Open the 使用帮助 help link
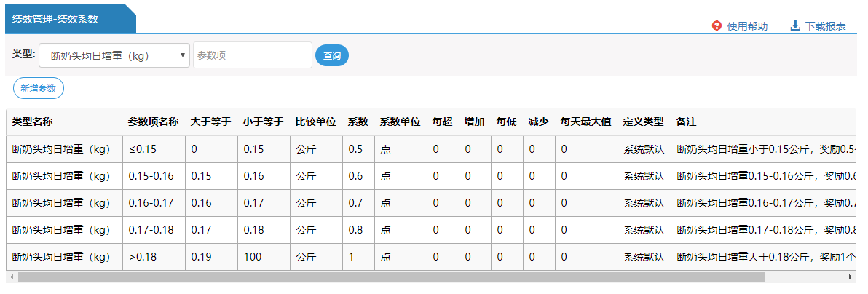This screenshot has height=294, width=868. (747, 26)
